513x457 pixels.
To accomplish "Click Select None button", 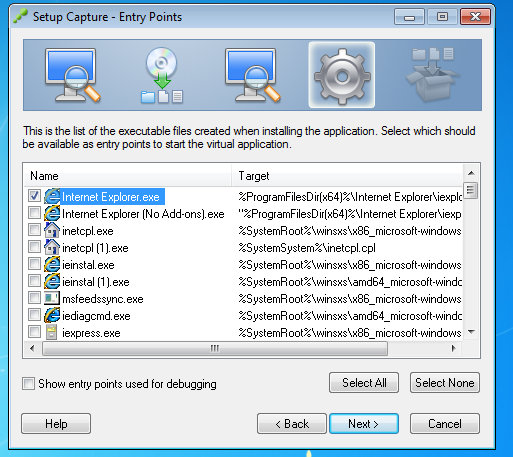I will tap(445, 383).
